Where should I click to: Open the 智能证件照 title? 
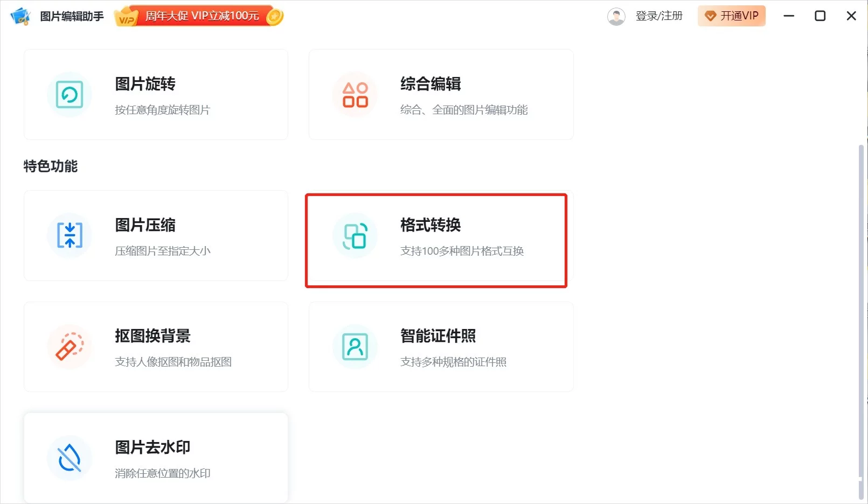click(x=438, y=336)
